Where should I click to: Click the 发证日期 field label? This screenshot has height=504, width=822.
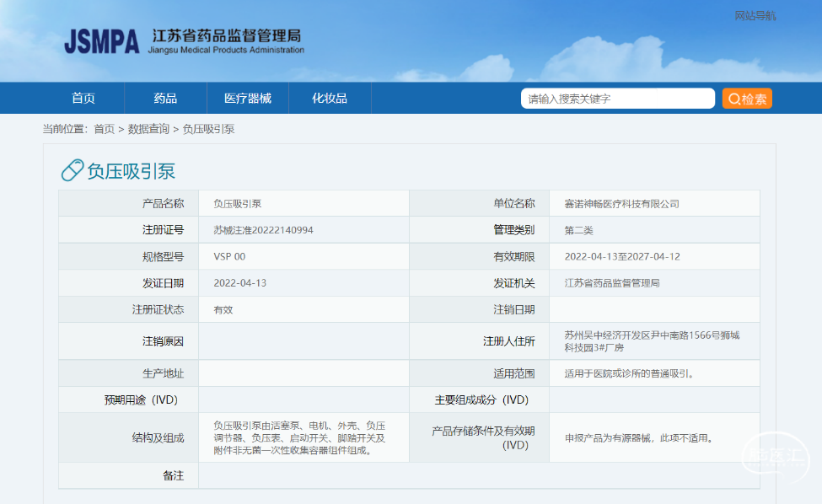pos(163,283)
